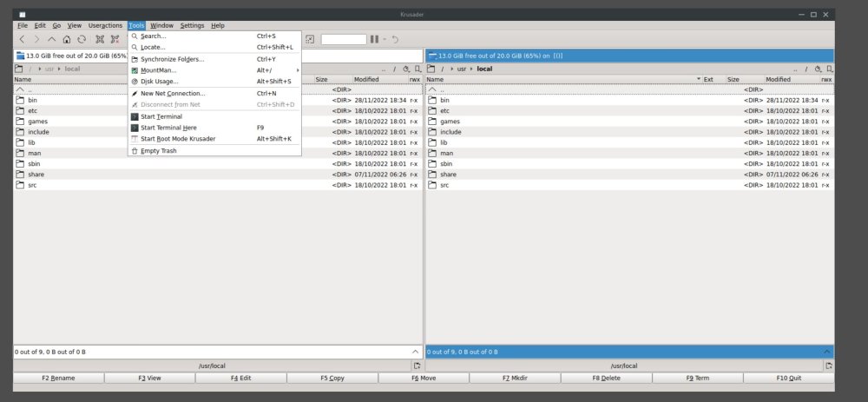Viewport: 868px width, 402px height.
Task: Open MountMan... submenu entry
Action: click(x=214, y=70)
